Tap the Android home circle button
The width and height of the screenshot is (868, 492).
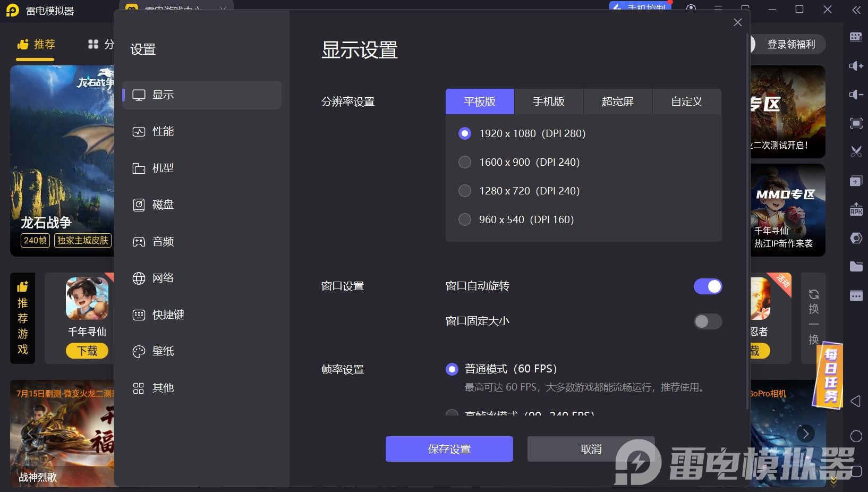click(x=856, y=436)
